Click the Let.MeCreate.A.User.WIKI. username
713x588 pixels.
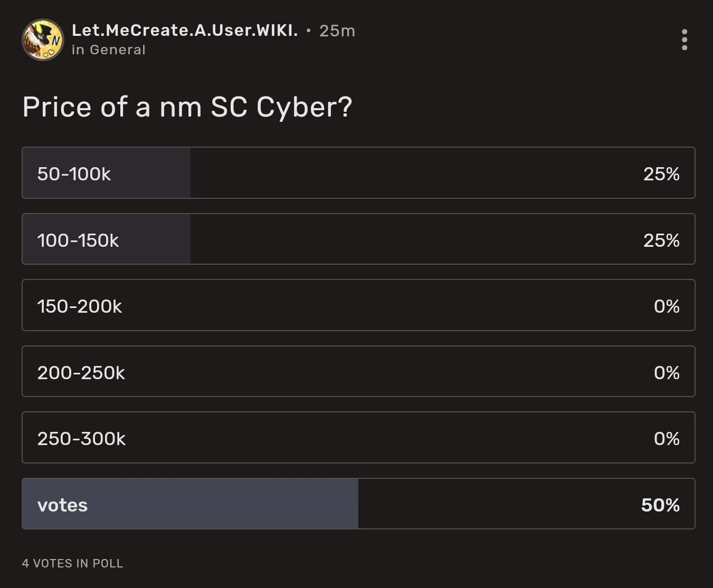coord(185,31)
